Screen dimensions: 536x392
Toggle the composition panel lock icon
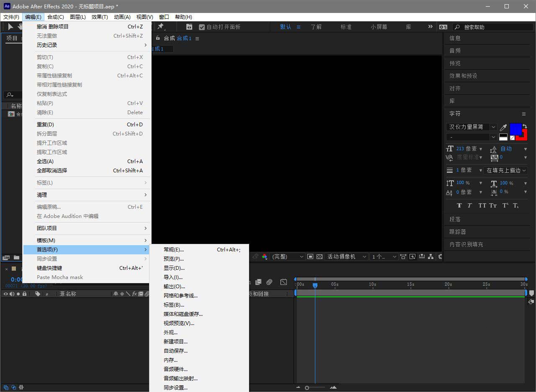pyautogui.click(x=158, y=38)
